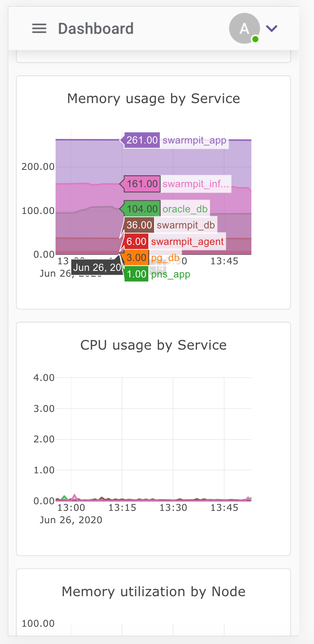Screen dimensions: 314x644
Task: Open the hamburger navigation menu
Action: pyautogui.click(x=39, y=28)
